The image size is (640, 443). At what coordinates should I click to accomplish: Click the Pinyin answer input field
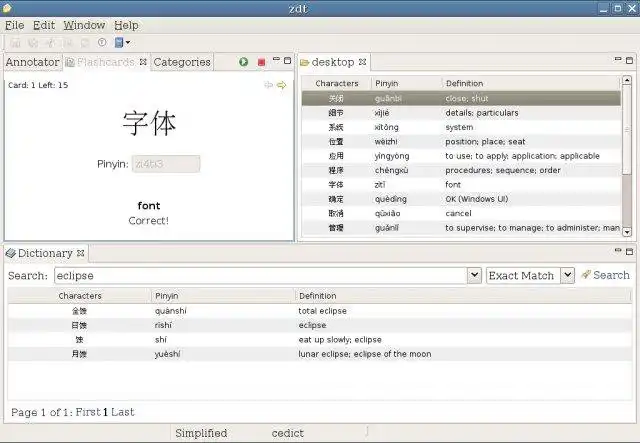(x=165, y=164)
